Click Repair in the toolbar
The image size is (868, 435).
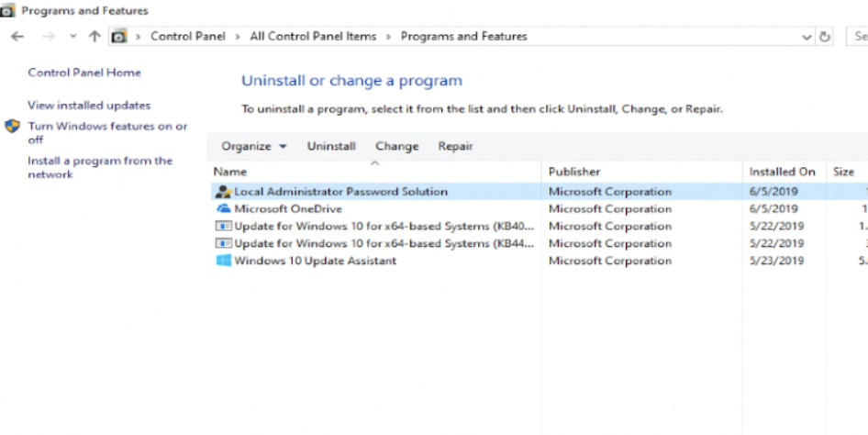[x=455, y=147]
